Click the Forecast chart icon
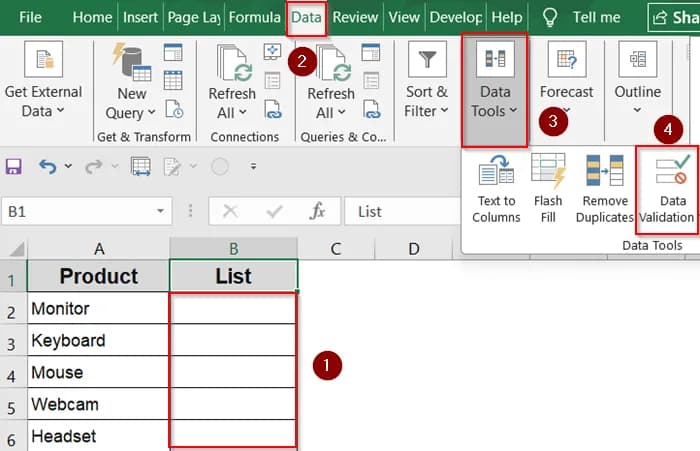The height and width of the screenshot is (451, 700). click(x=567, y=59)
